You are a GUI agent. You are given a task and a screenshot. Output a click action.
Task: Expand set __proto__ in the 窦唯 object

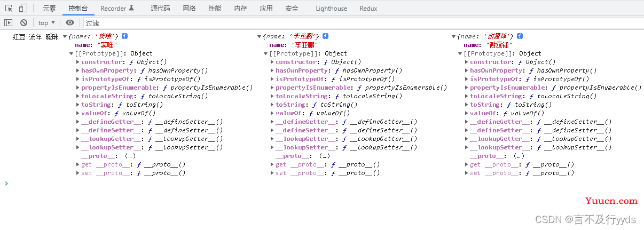point(78,173)
